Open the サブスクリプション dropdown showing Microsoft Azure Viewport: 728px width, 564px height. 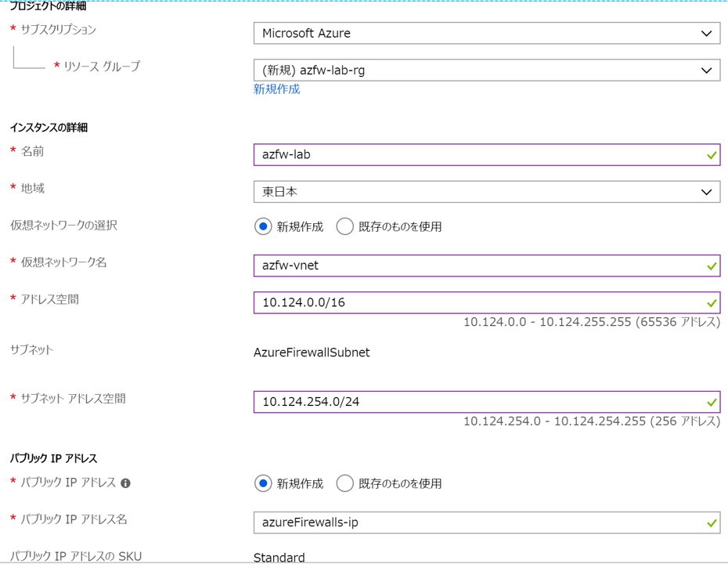point(486,34)
